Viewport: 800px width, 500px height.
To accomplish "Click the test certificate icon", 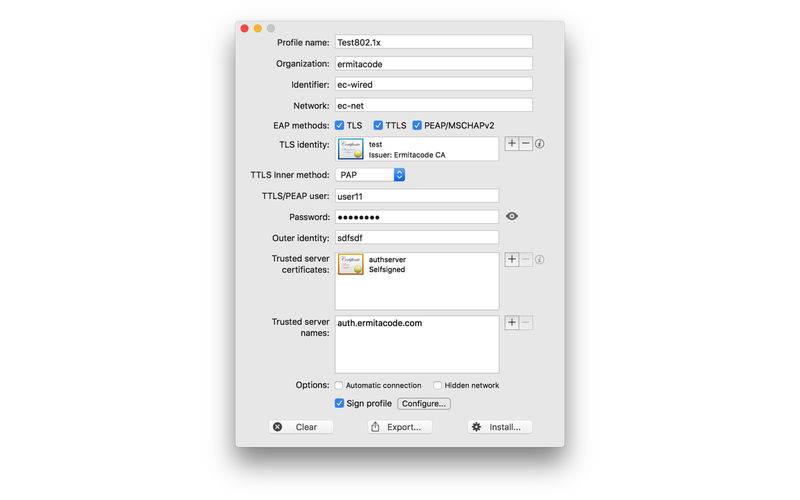I will point(351,149).
